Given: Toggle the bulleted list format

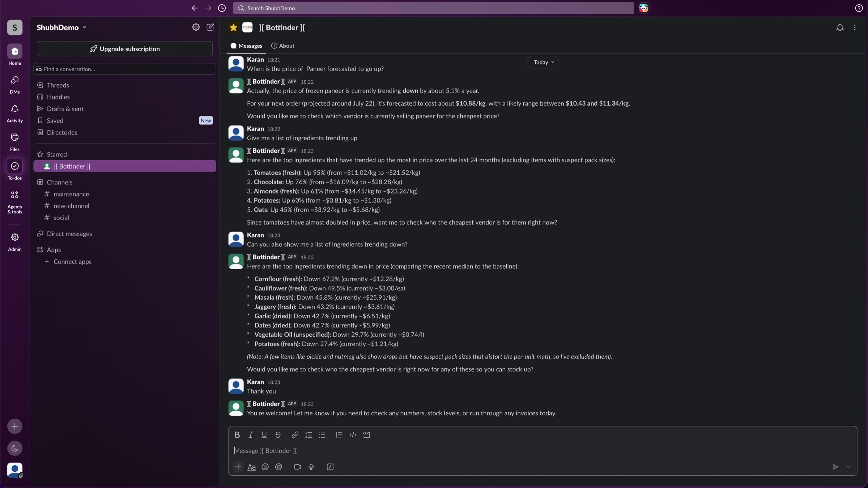Looking at the screenshot, I should point(322,435).
